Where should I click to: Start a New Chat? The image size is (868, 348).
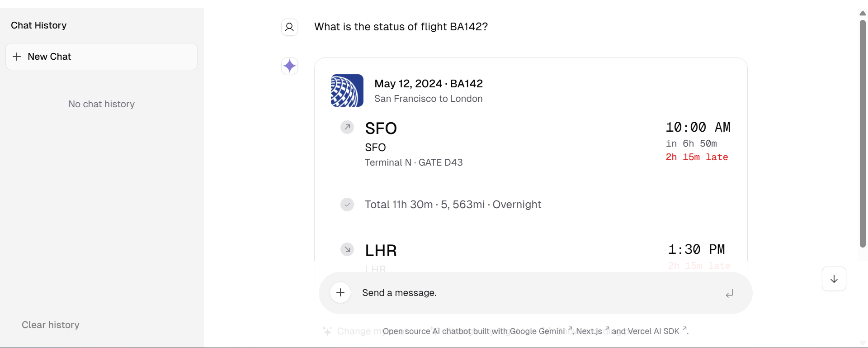[101, 57]
